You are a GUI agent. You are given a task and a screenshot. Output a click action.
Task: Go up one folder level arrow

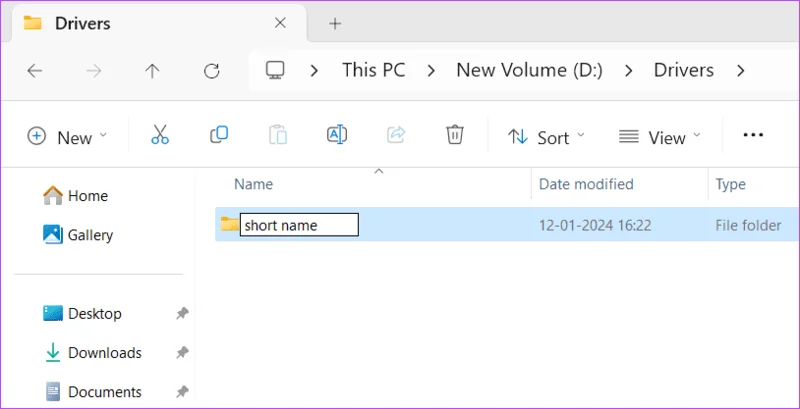pyautogui.click(x=152, y=71)
